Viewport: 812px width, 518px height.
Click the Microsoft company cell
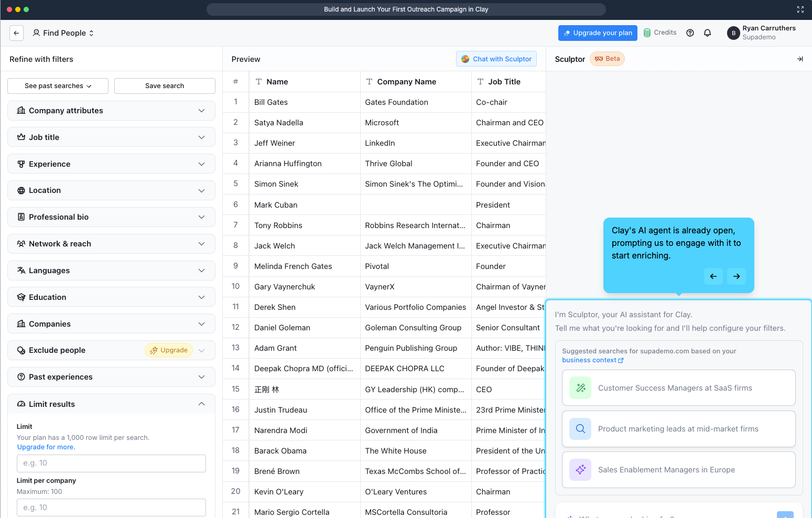[x=416, y=123]
